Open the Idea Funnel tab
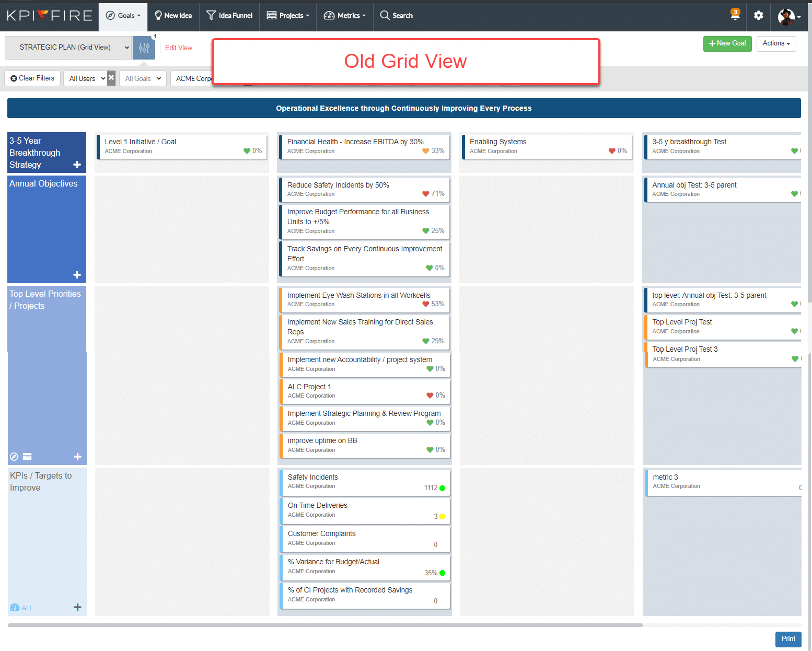812x651 pixels. [x=229, y=16]
